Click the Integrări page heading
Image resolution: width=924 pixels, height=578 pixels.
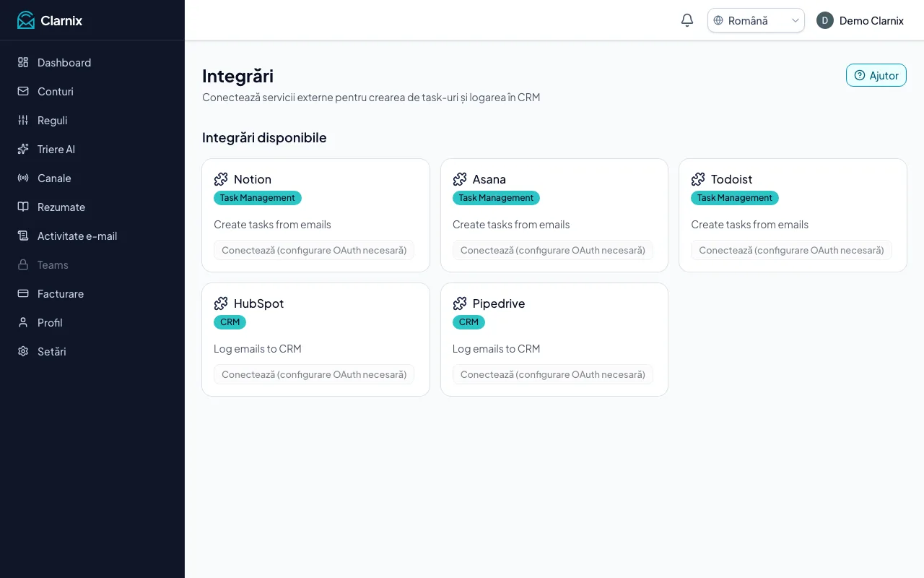237,76
